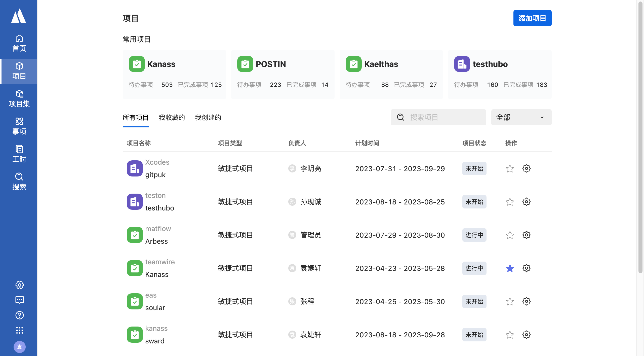Image resolution: width=644 pixels, height=356 pixels.
Task: Open the 首页 page from the sidebar
Action: click(19, 43)
